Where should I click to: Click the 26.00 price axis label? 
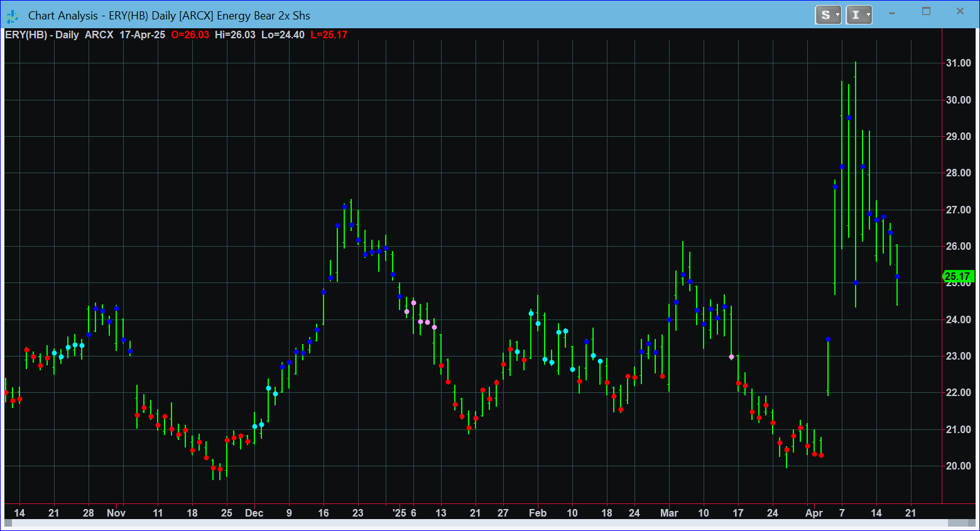pyautogui.click(x=959, y=246)
